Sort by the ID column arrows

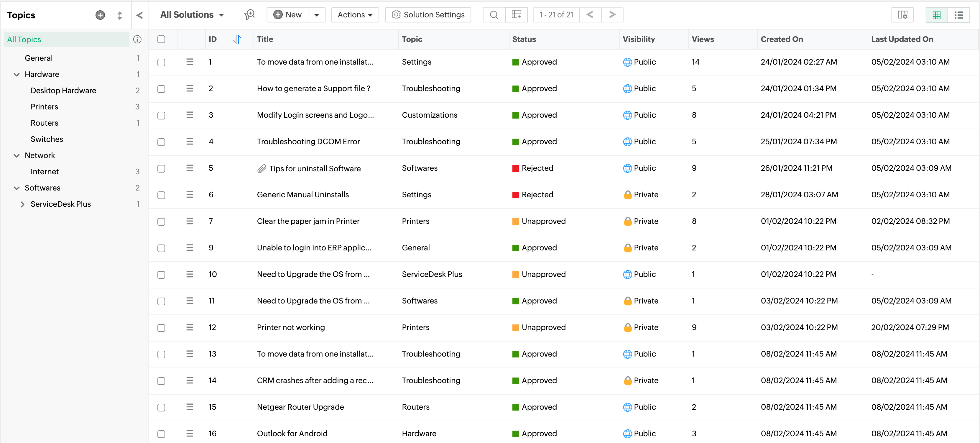237,39
